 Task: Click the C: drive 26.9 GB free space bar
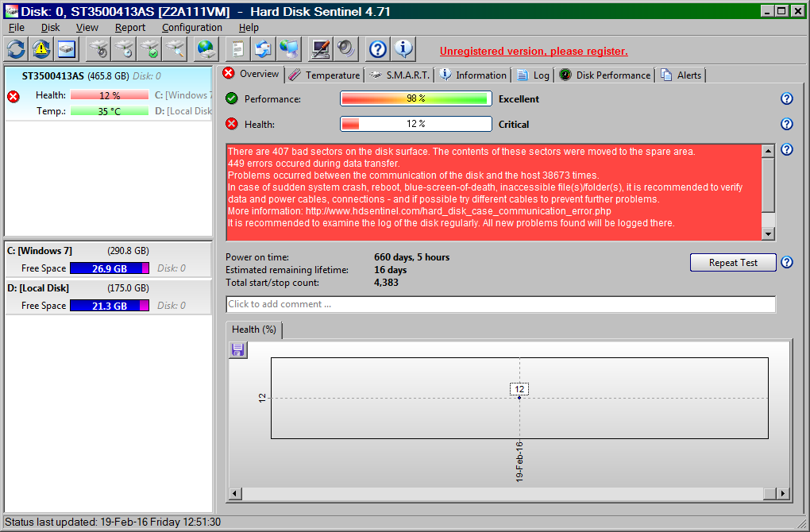tap(110, 268)
